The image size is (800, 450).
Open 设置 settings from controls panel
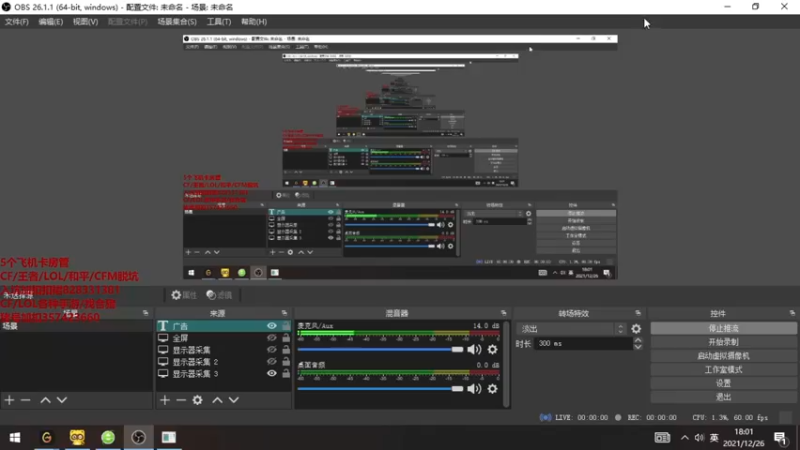pos(723,383)
